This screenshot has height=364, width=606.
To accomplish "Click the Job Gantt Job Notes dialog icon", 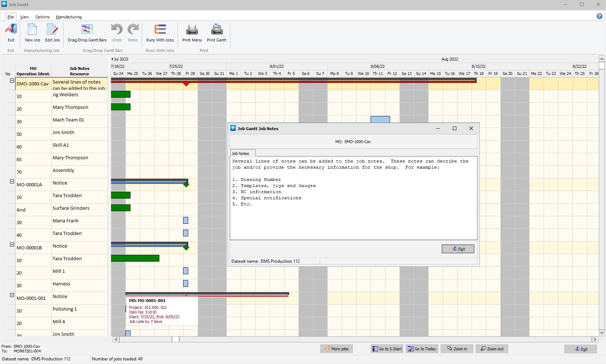I will coord(233,128).
